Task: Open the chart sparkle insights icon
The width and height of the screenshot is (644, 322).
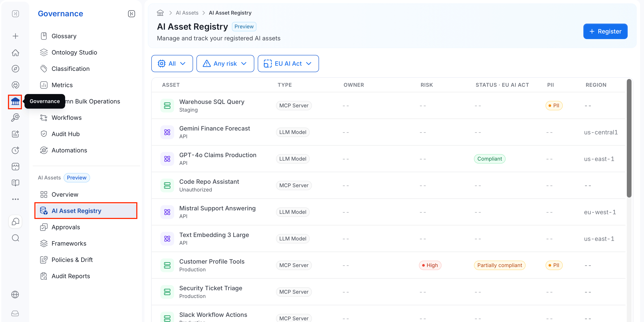Action: pos(15,134)
